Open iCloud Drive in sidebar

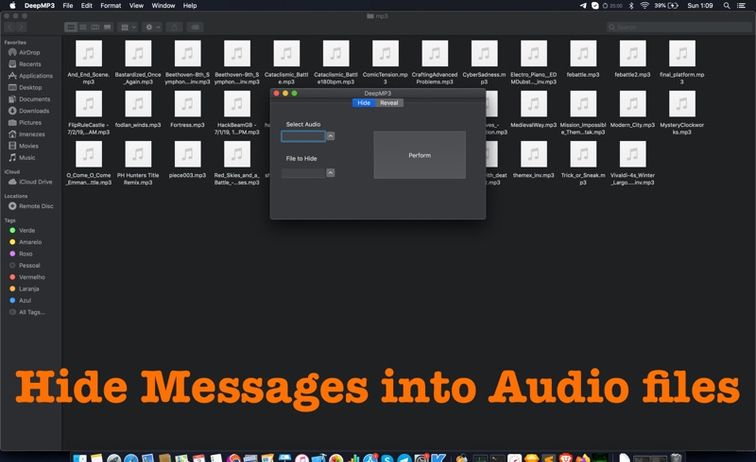point(35,182)
